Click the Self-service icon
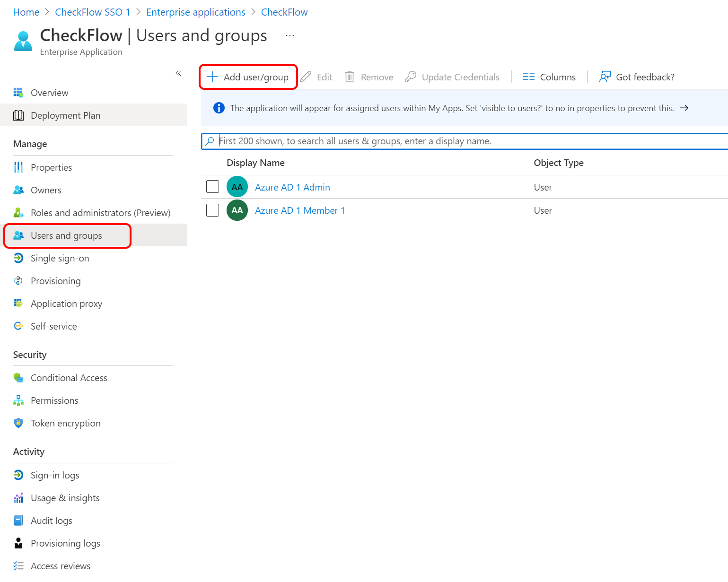This screenshot has height=582, width=728. tap(18, 326)
